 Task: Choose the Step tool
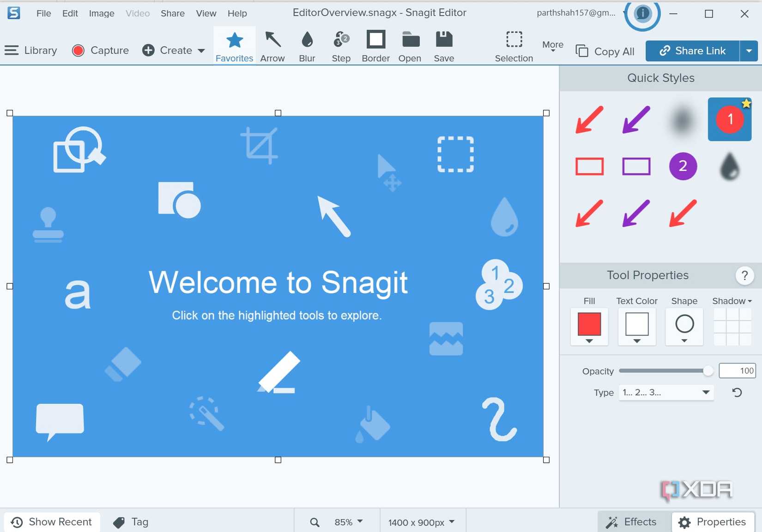(341, 46)
